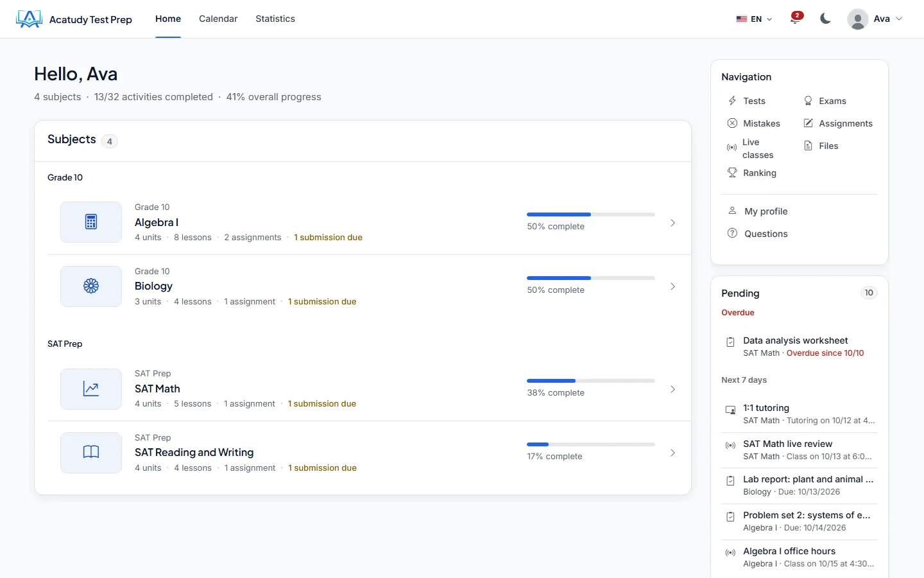Viewport: 924px width, 578px height.
Task: Click Biology '1 submission due' text
Action: click(x=322, y=302)
